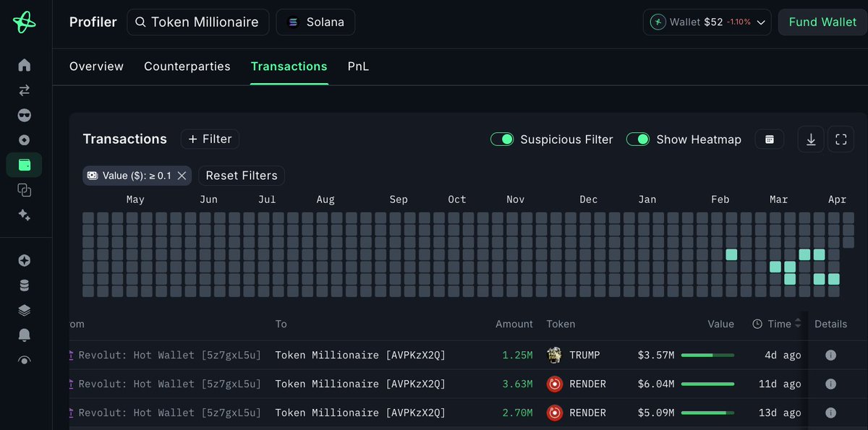Open the swap arrows icon in sidebar
Image resolution: width=868 pixels, height=430 pixels.
pyautogui.click(x=25, y=90)
